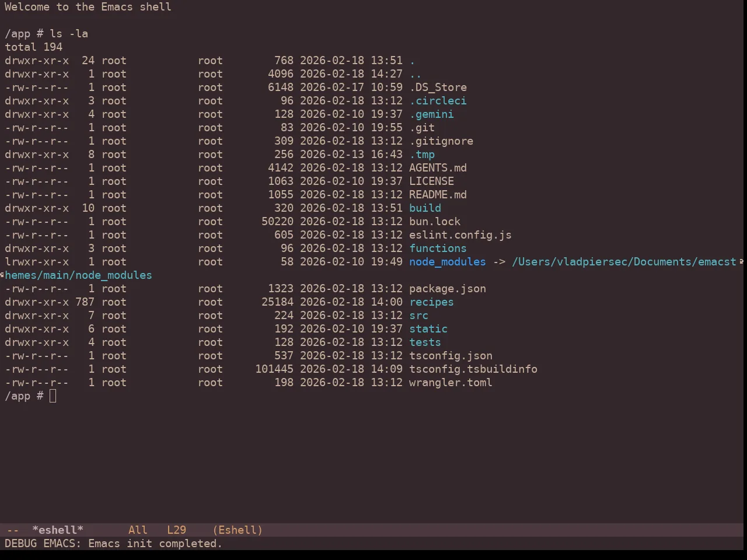Screen dimensions: 747x560
Task: Click the wrangler.toml file name
Action: click(x=451, y=383)
